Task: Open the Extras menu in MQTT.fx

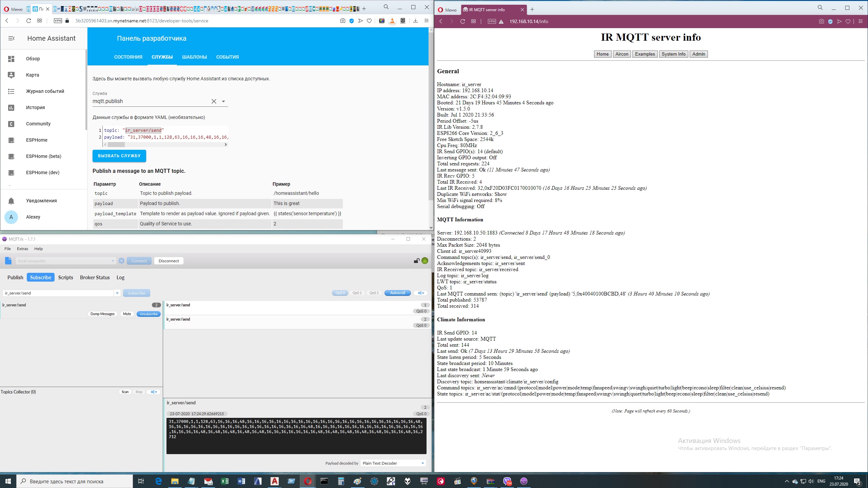Action: pos(22,248)
